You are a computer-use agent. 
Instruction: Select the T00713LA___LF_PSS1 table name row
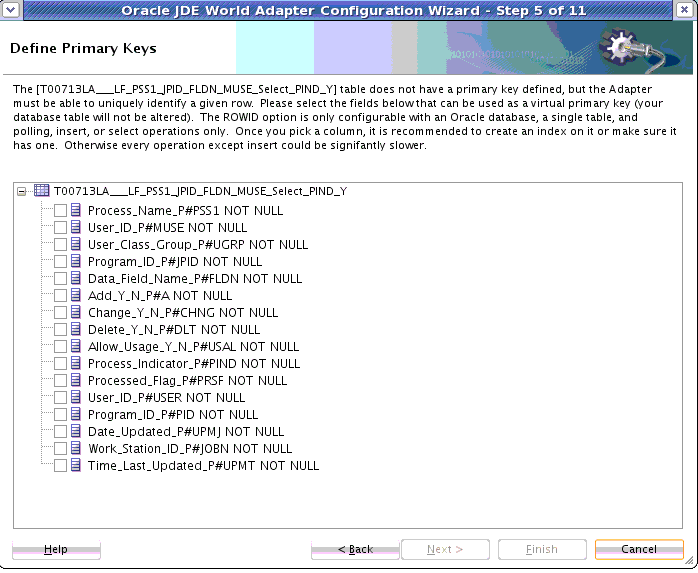pos(200,191)
